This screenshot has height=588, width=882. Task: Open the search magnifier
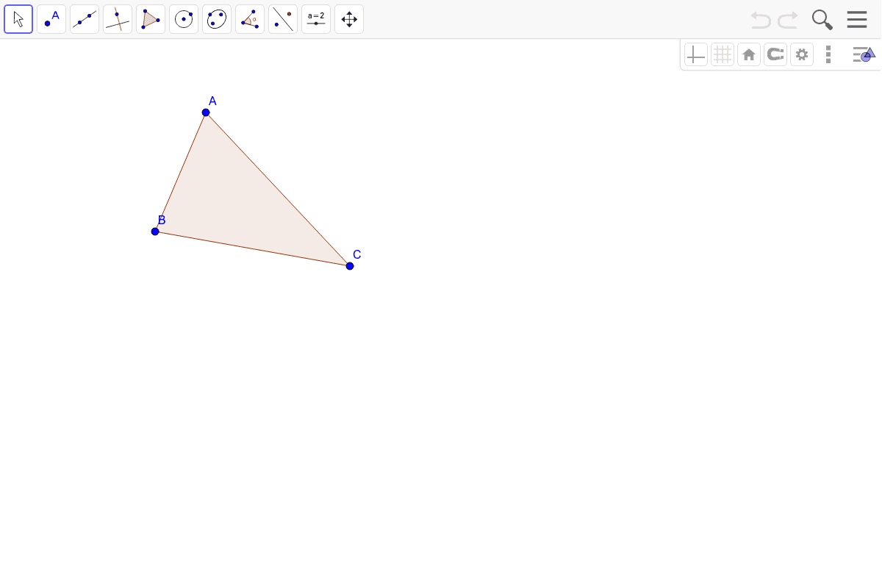(x=822, y=20)
